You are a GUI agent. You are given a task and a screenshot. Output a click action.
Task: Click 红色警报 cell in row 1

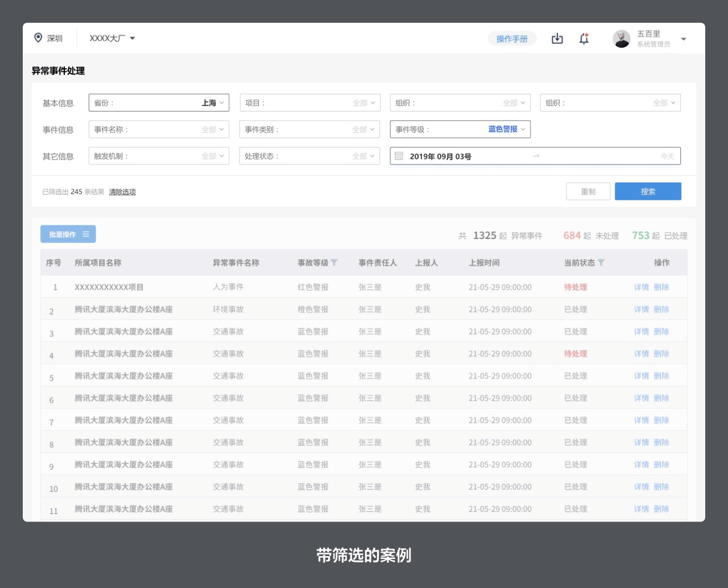313,287
